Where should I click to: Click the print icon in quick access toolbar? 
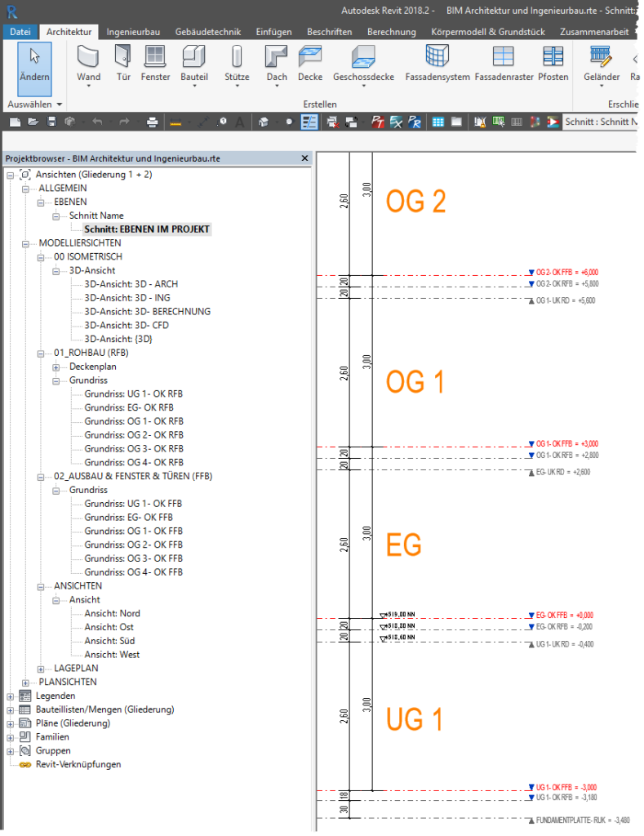152,122
